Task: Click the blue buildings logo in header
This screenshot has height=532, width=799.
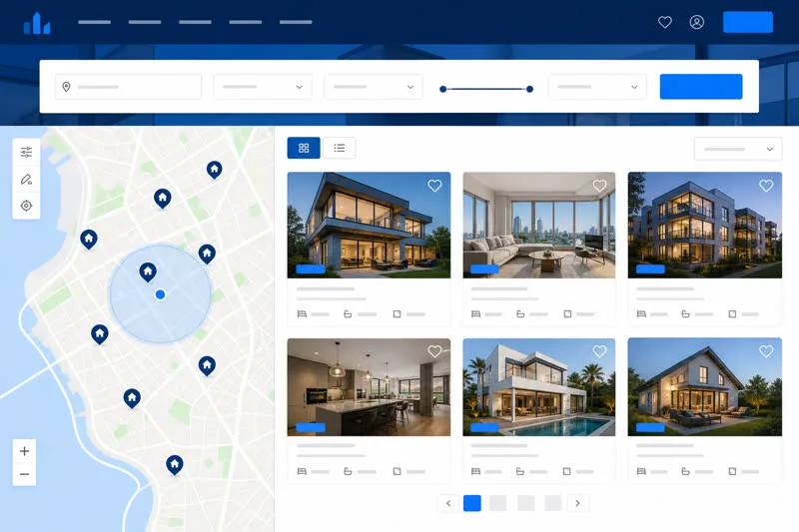Action: pos(37,23)
